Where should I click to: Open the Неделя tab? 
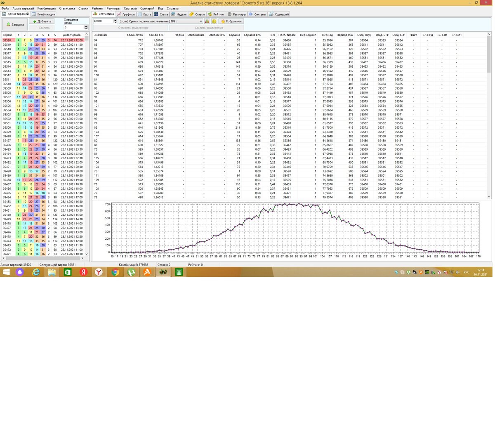(x=179, y=14)
